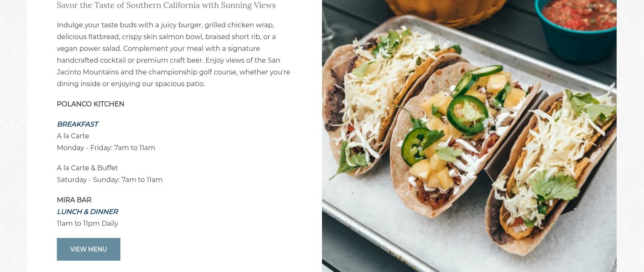The image size is (644, 272).
Task: Select the Monday - Friday hours line
Action: pos(106,148)
